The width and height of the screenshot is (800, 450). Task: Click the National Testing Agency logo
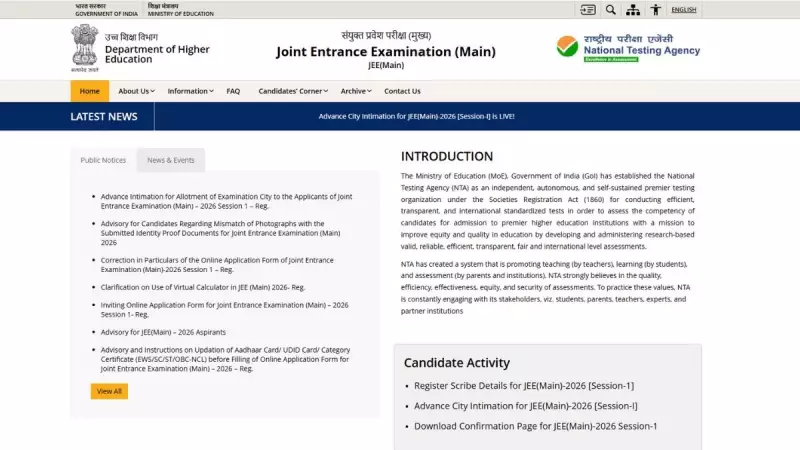(628, 48)
